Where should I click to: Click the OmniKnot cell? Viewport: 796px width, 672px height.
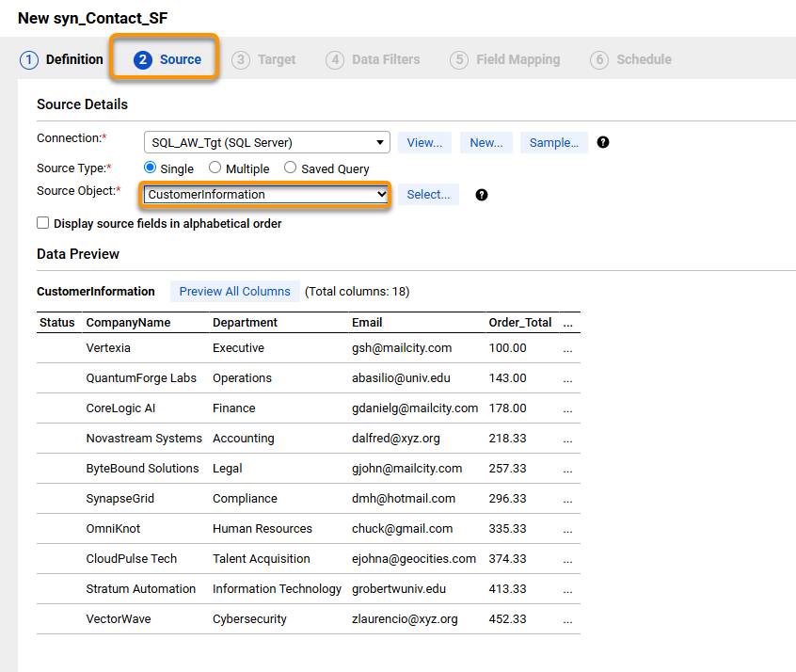[x=113, y=528]
